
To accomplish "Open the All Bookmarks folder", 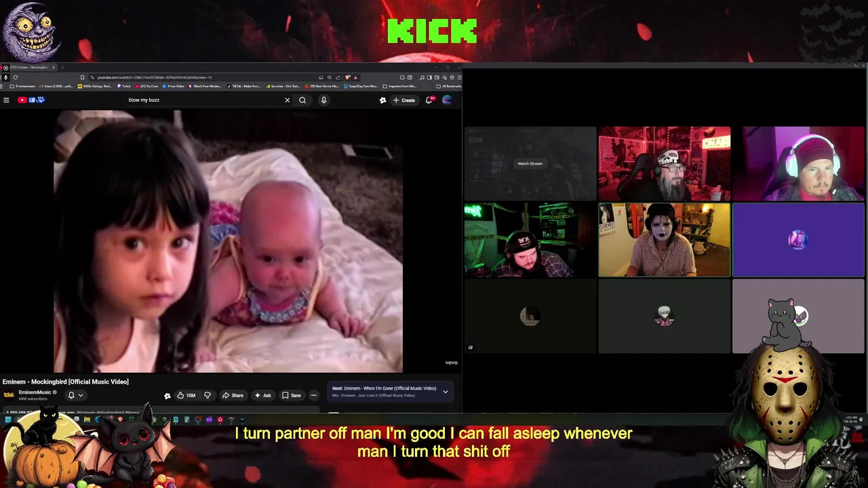I will pos(449,86).
